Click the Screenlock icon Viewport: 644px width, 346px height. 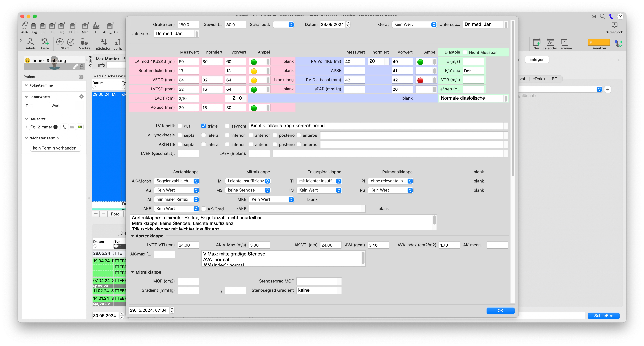point(614,25)
